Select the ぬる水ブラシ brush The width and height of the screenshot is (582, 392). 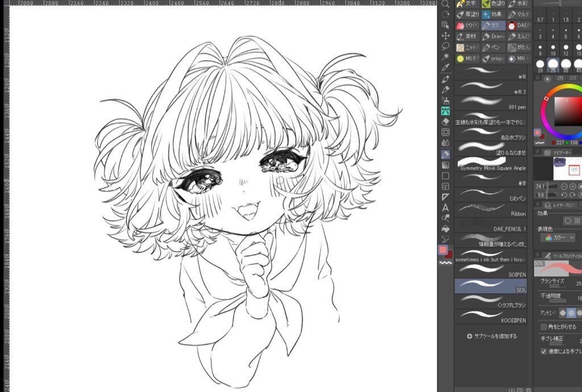click(490, 133)
